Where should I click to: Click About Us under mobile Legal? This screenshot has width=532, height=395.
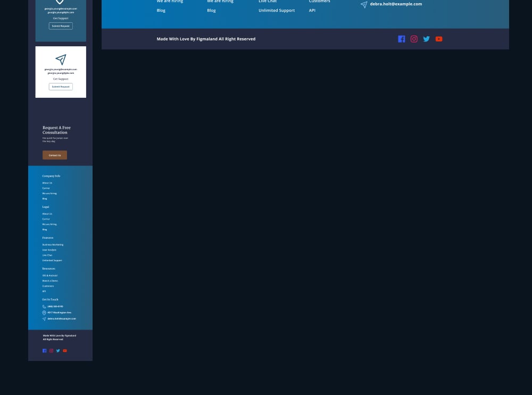(x=47, y=214)
